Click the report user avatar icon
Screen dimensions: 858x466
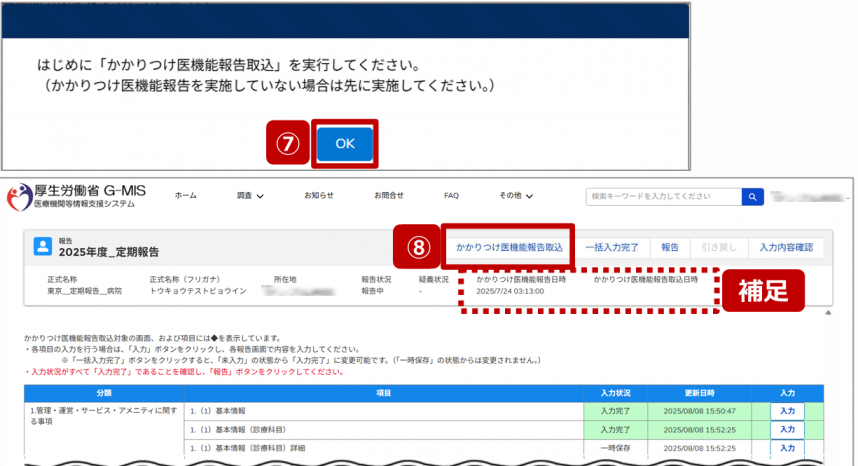(x=43, y=246)
